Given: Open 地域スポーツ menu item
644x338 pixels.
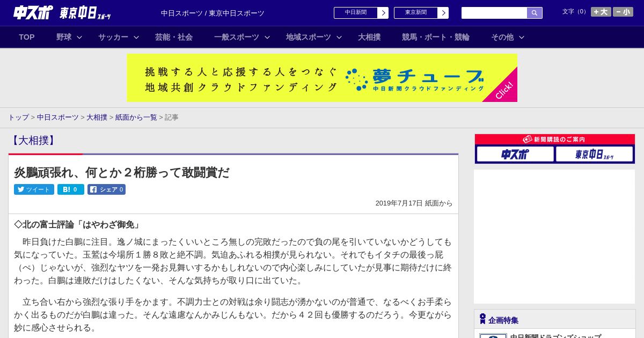Looking at the screenshot, I should (309, 37).
